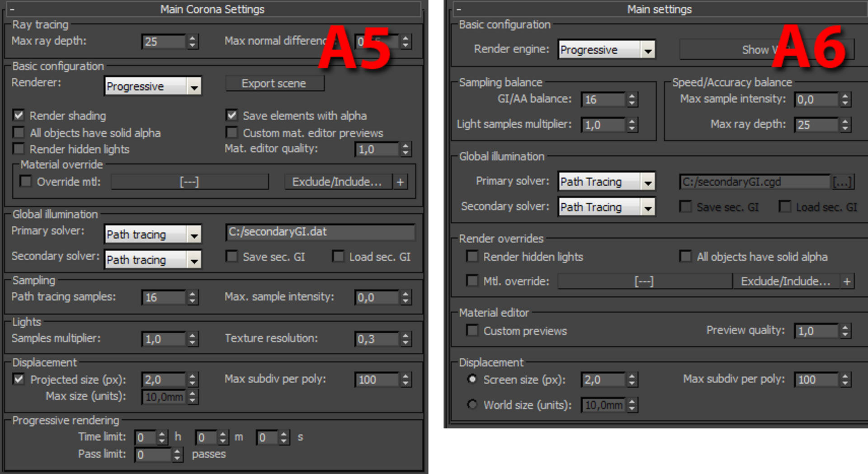Click the A6 Mtl. override [---] material slot
This screenshot has width=868, height=474.
(x=645, y=281)
